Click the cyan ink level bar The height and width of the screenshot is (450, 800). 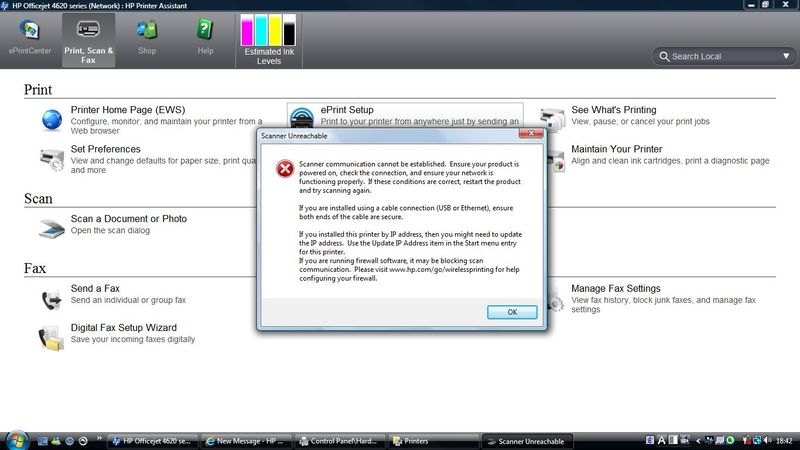click(x=261, y=31)
